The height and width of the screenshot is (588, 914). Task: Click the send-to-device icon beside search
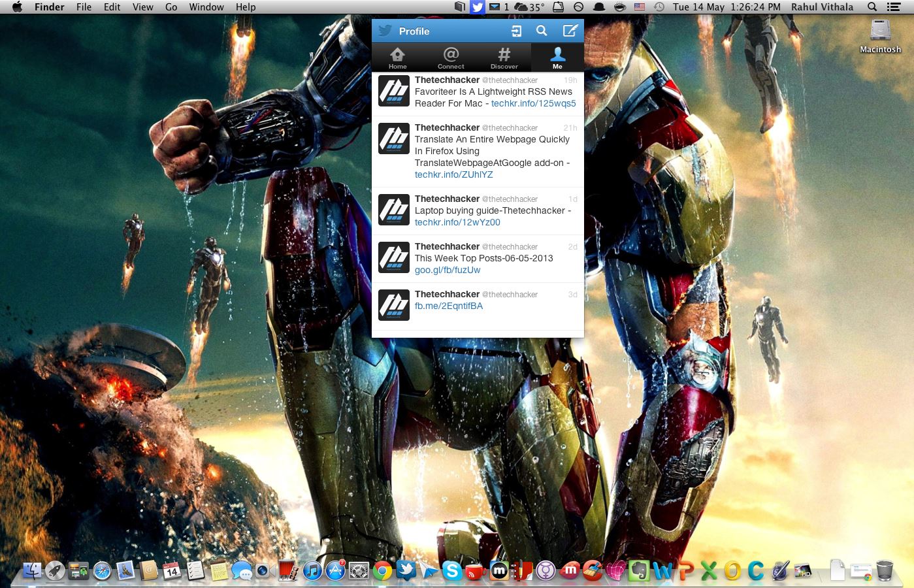pyautogui.click(x=516, y=31)
